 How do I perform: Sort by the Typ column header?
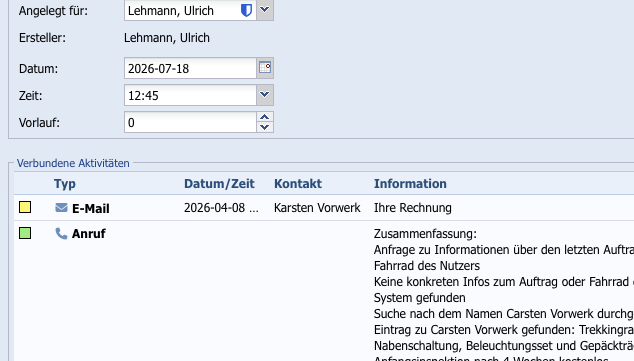[x=65, y=184]
